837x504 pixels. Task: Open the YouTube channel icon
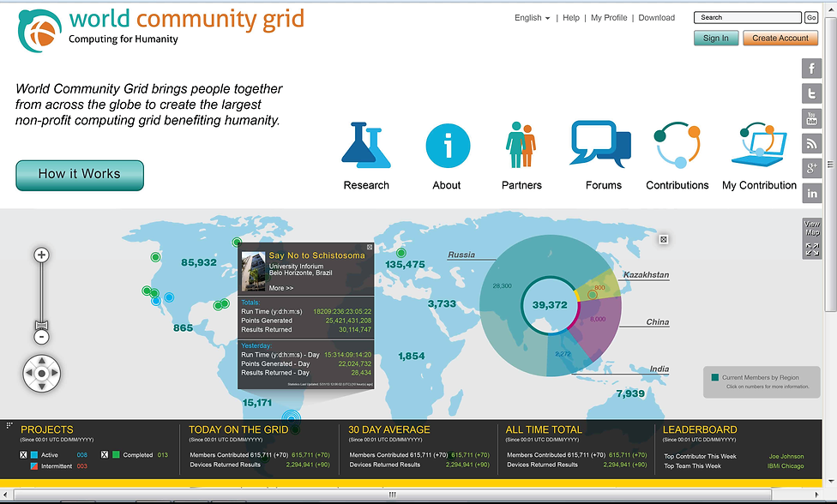(x=811, y=118)
